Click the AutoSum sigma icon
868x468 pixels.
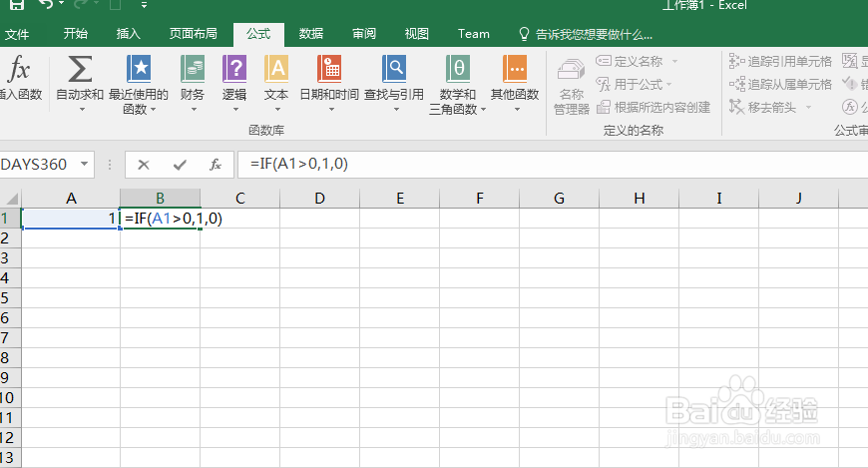pos(80,69)
